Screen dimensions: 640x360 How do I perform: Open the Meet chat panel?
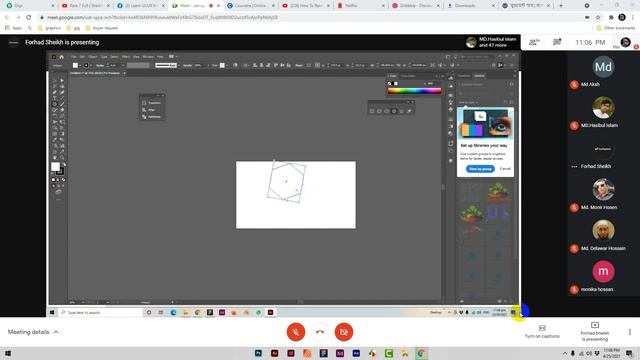(x=557, y=42)
